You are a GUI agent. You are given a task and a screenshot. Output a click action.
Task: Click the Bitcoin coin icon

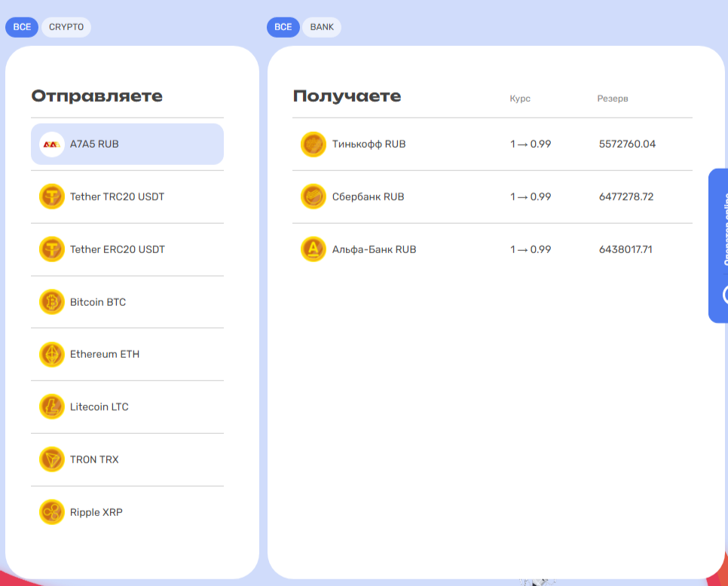coord(51,302)
